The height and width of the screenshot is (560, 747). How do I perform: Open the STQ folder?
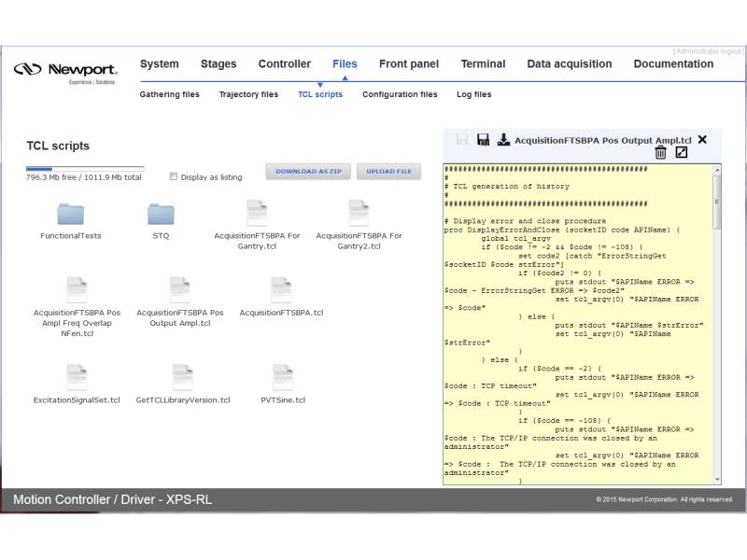coord(161,215)
